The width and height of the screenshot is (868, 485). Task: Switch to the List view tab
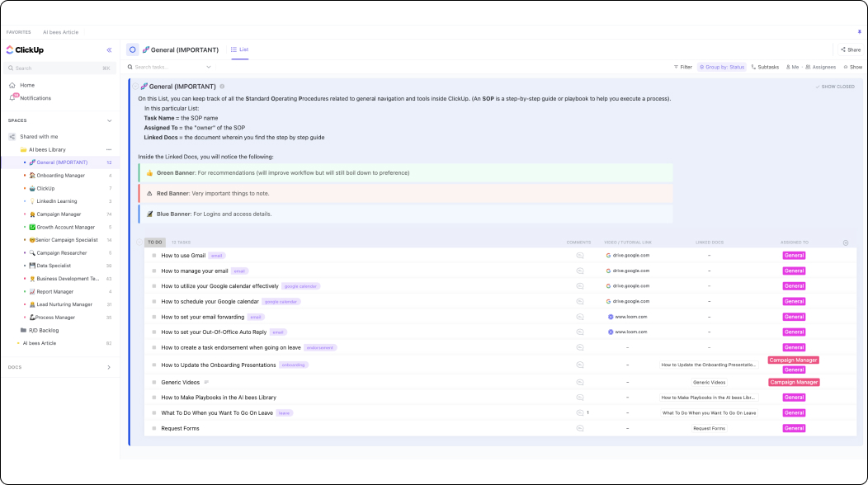tap(240, 49)
